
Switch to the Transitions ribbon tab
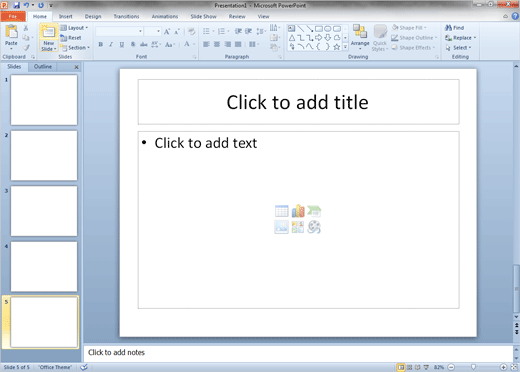click(x=126, y=16)
